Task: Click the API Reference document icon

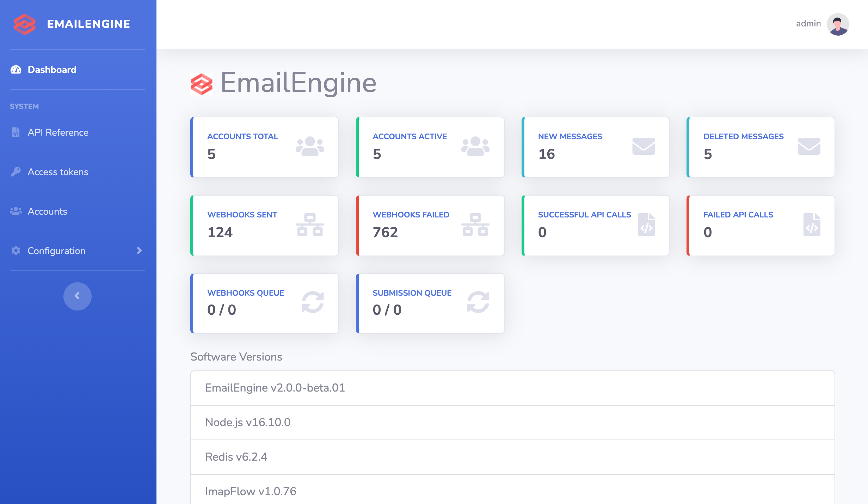Action: pyautogui.click(x=16, y=132)
